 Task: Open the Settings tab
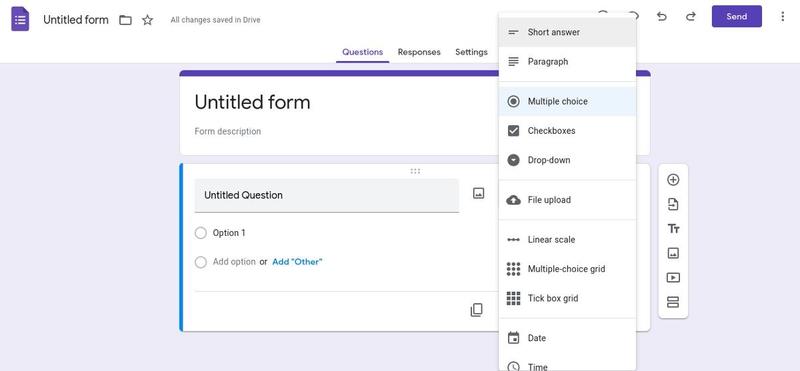click(471, 52)
